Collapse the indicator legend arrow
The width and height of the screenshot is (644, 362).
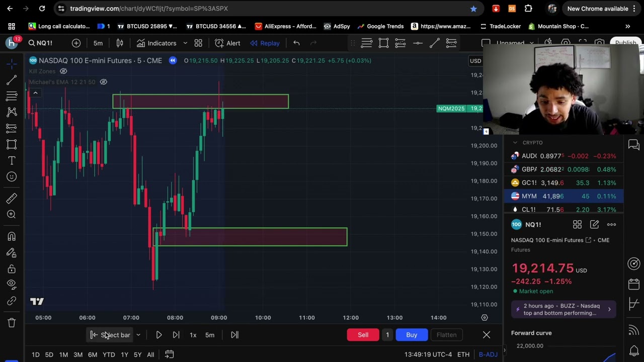[35, 93]
